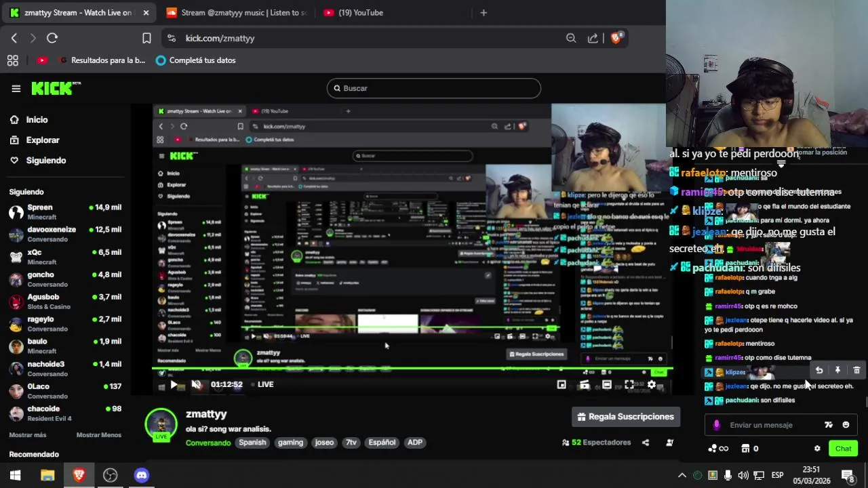Open channel points infinity icon
Screen dimensions: 868x488
tap(718, 449)
